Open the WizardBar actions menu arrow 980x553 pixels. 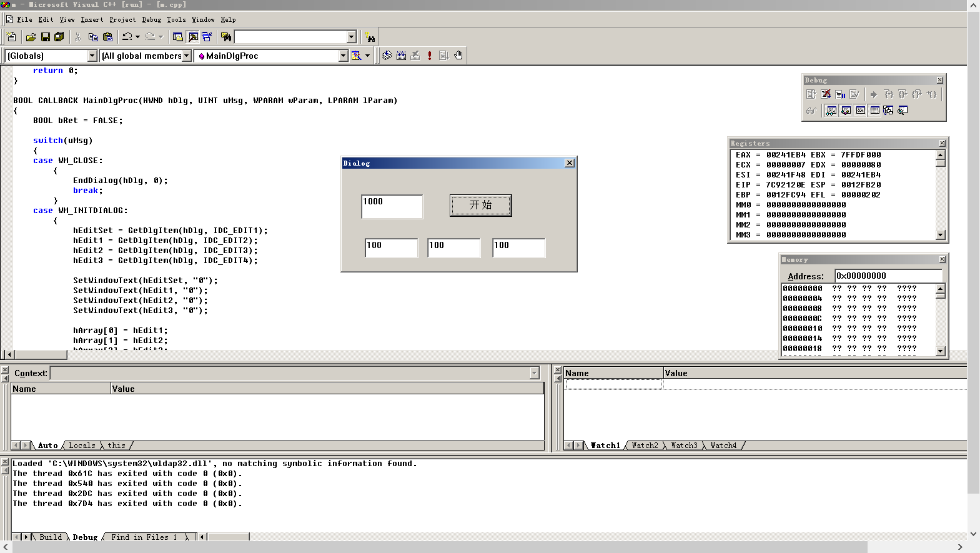[x=367, y=56]
